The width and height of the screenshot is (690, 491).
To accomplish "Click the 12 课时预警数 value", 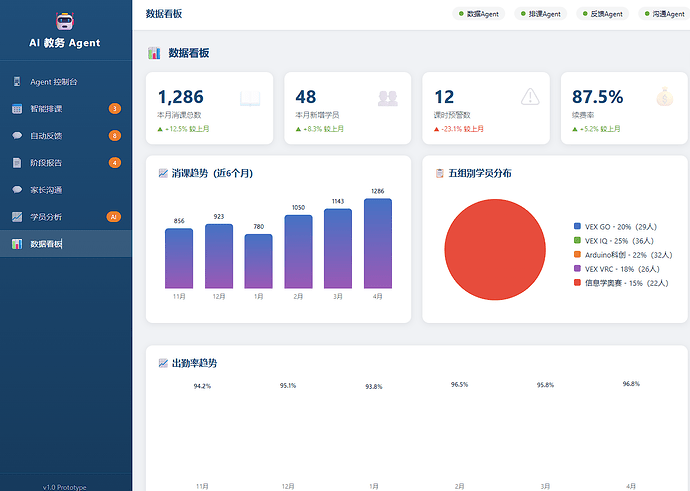I will (444, 97).
